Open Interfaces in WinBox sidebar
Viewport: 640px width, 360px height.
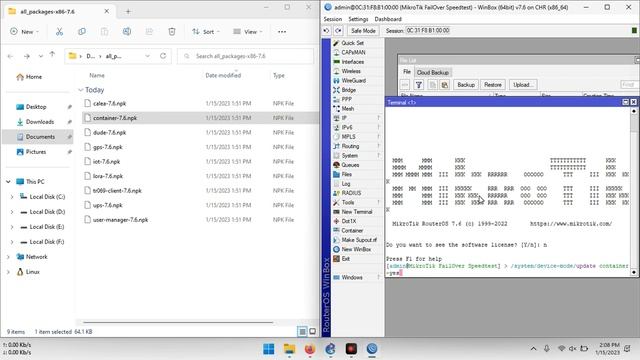[x=353, y=62]
